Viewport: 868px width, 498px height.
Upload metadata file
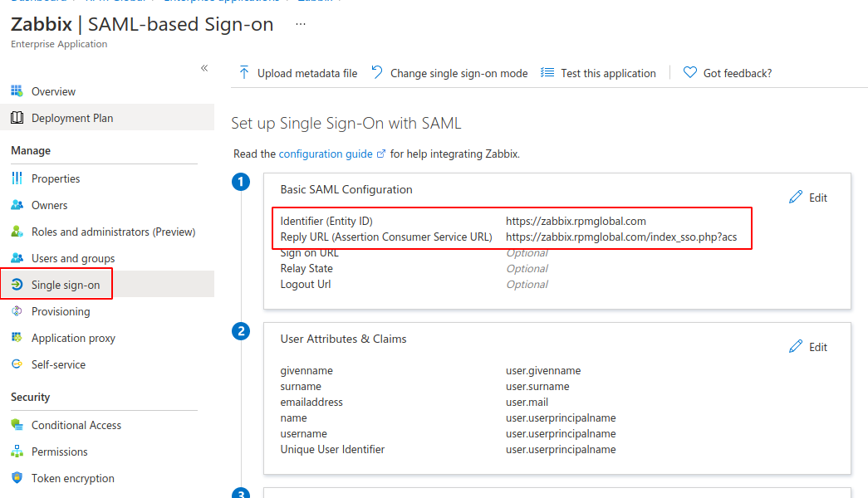pyautogui.click(x=298, y=73)
